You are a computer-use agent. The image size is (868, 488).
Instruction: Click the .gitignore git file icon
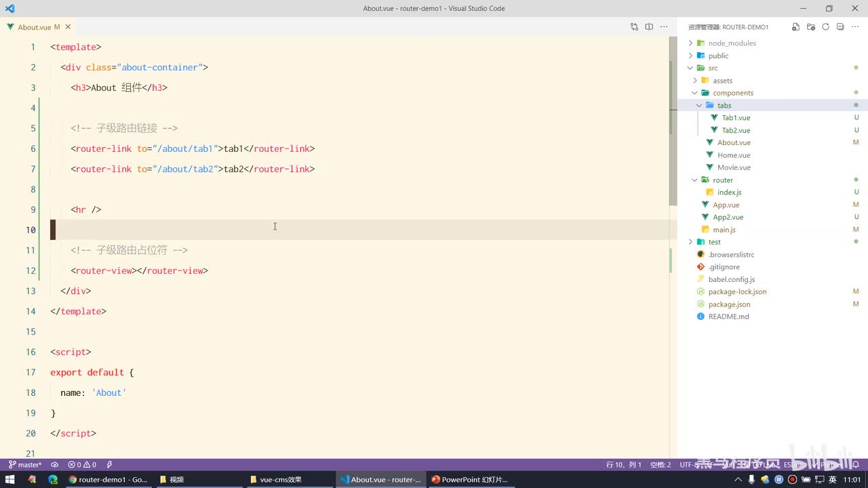701,267
